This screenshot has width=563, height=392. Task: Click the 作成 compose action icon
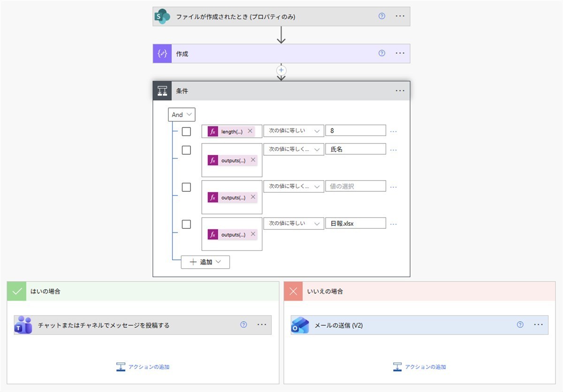point(162,54)
